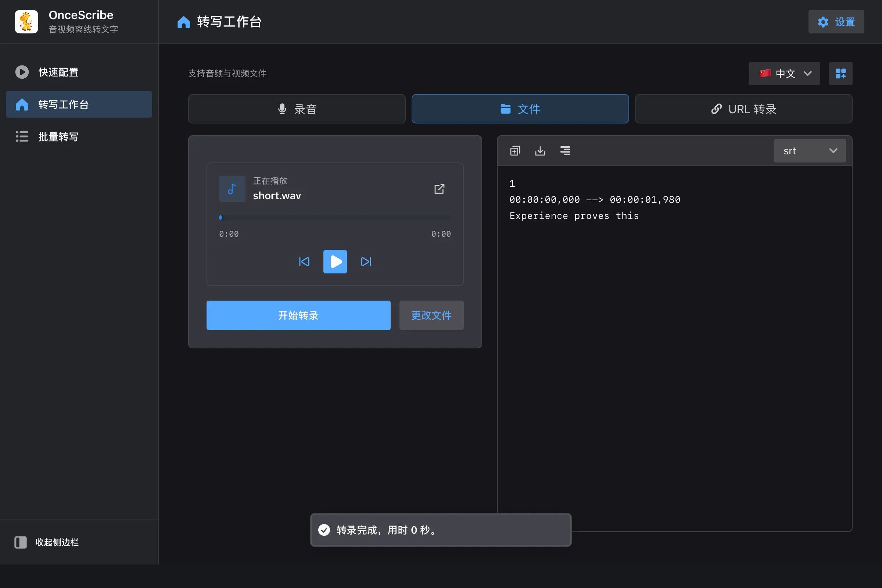Viewport: 882px width, 588px height.
Task: Click the subtitle index number 1
Action: (x=512, y=184)
